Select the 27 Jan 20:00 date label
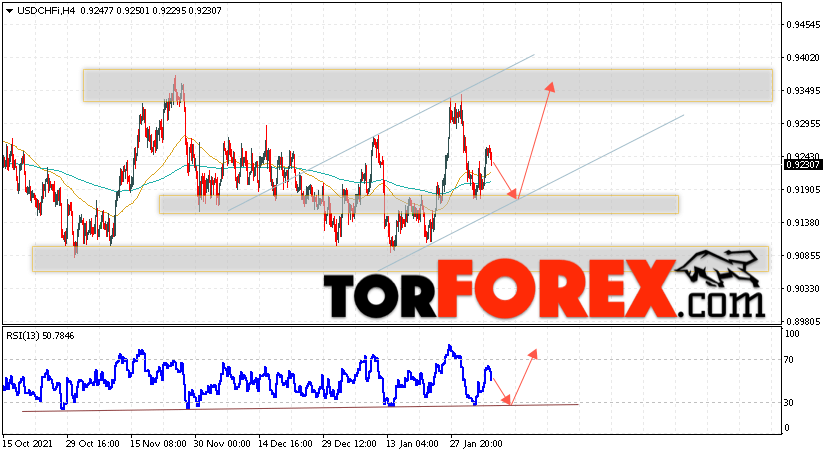 click(x=476, y=444)
